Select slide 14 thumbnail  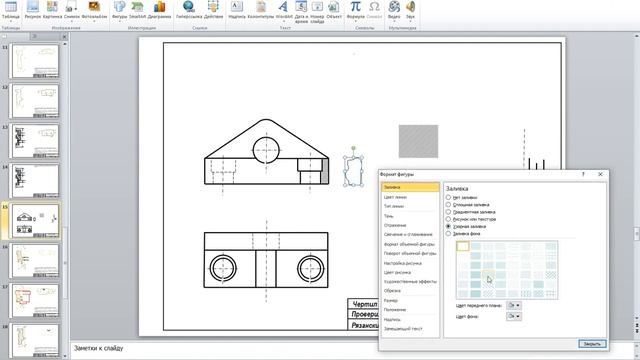[x=35, y=181]
